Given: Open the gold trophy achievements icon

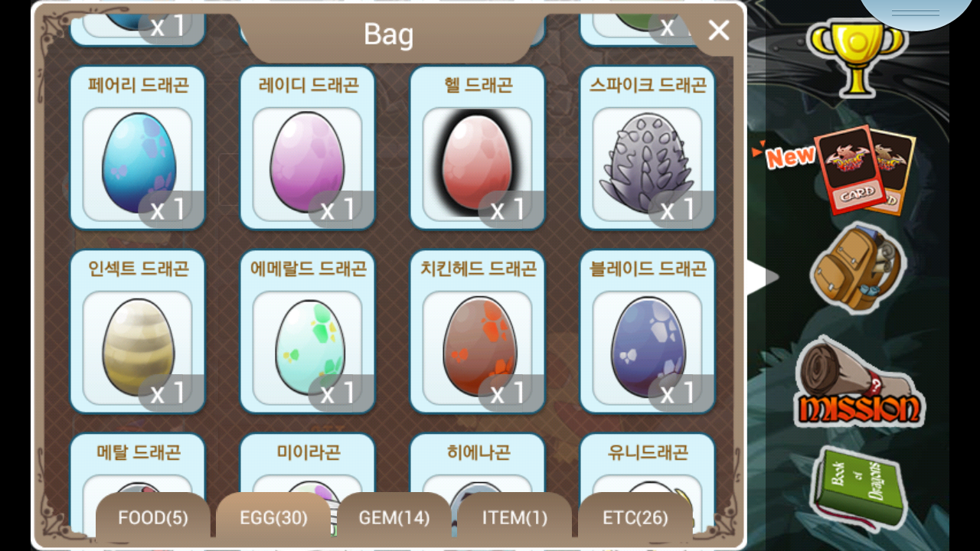Looking at the screenshot, I should tap(857, 59).
